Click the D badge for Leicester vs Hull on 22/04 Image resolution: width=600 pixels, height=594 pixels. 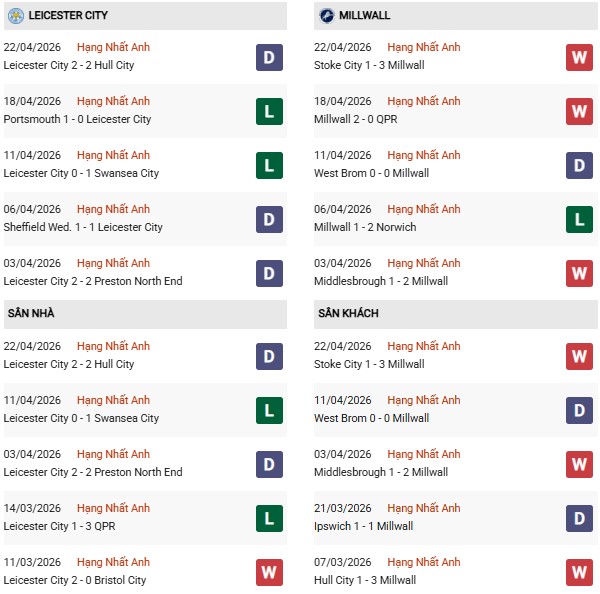point(268,57)
